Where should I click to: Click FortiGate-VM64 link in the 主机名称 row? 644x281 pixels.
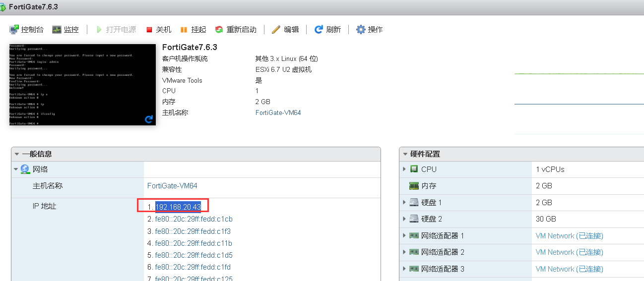172,186
